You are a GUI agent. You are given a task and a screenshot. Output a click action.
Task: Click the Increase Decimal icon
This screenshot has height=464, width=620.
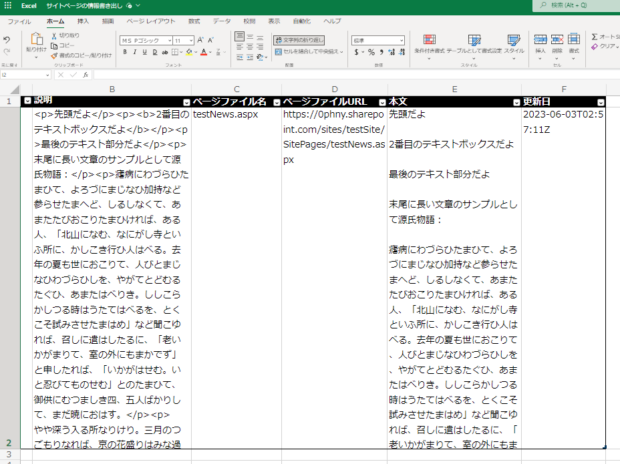[391, 52]
